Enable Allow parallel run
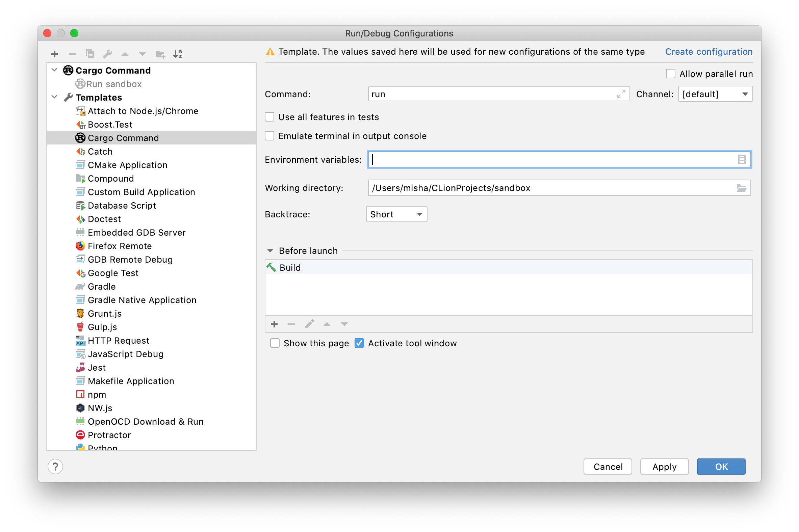Screen dimensions: 799x532 (670, 74)
